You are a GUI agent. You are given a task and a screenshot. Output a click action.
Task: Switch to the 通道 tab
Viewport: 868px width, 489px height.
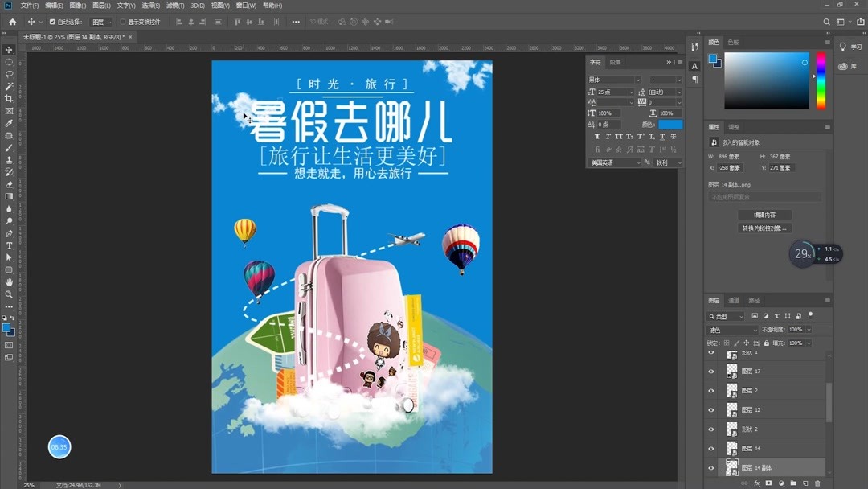[733, 301]
